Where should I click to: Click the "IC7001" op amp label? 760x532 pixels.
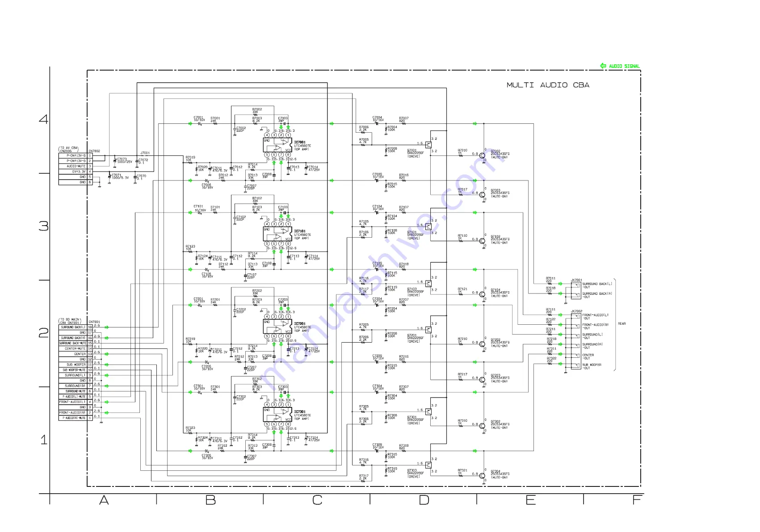click(x=300, y=142)
